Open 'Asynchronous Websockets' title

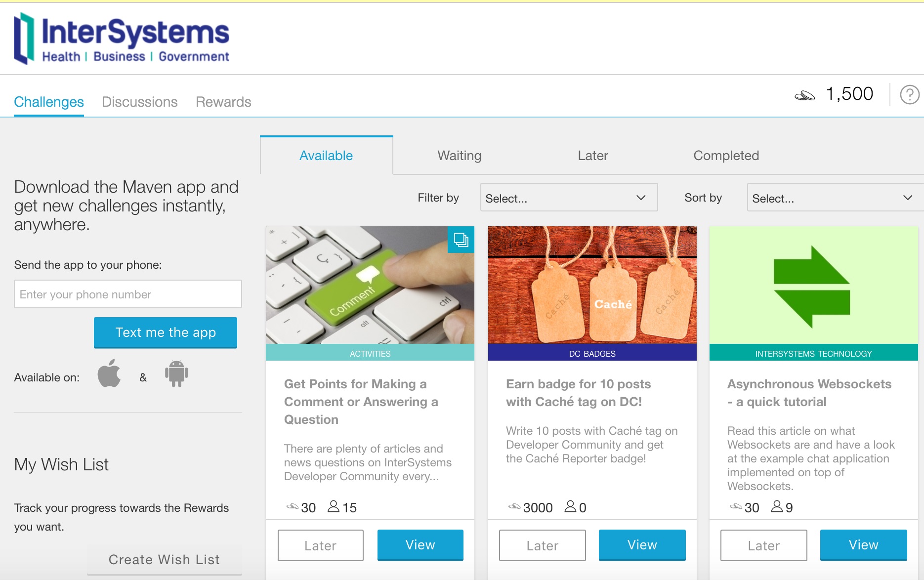click(809, 393)
